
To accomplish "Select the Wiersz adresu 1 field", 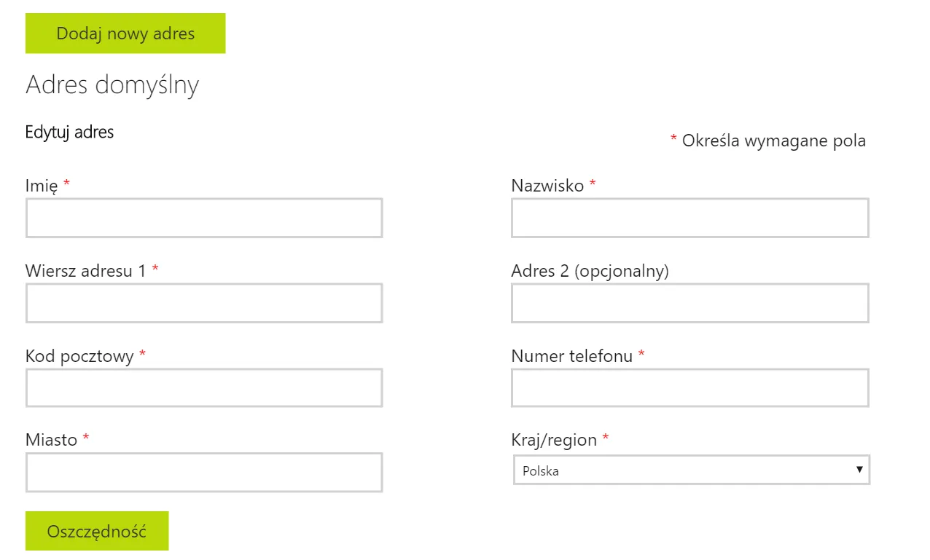I will click(x=204, y=302).
